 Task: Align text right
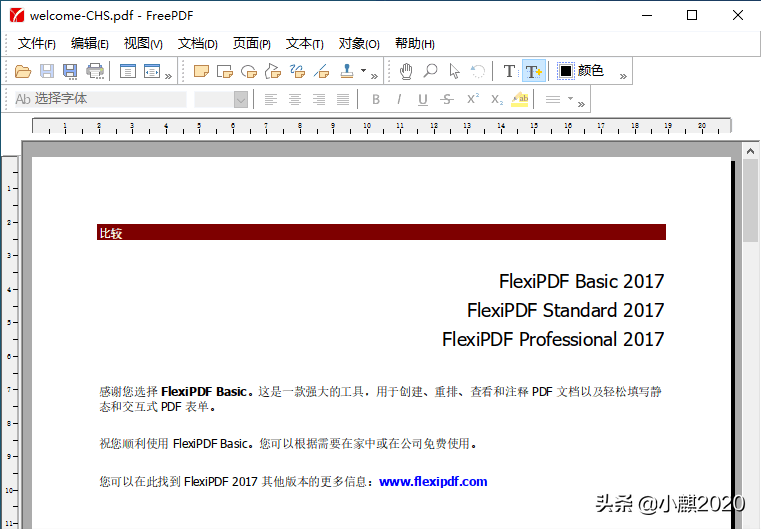pyautogui.click(x=319, y=99)
